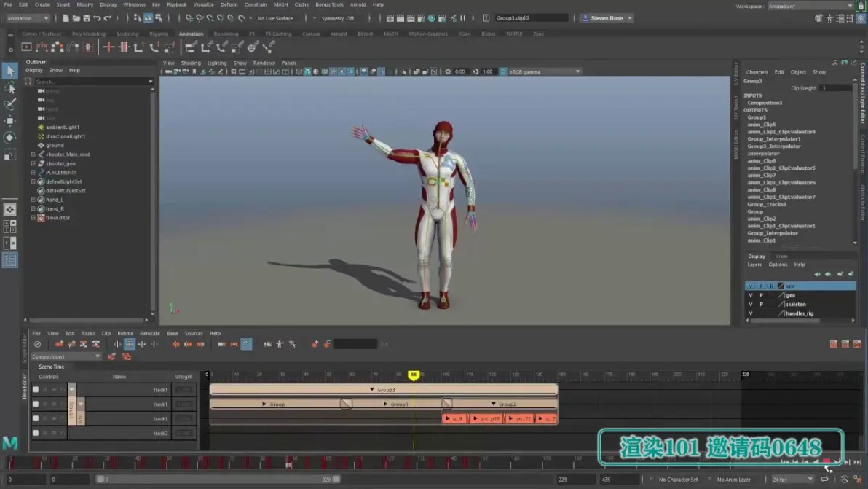Expand PLACEMENT1 node in Outliner
The height and width of the screenshot is (489, 868).
coord(33,173)
